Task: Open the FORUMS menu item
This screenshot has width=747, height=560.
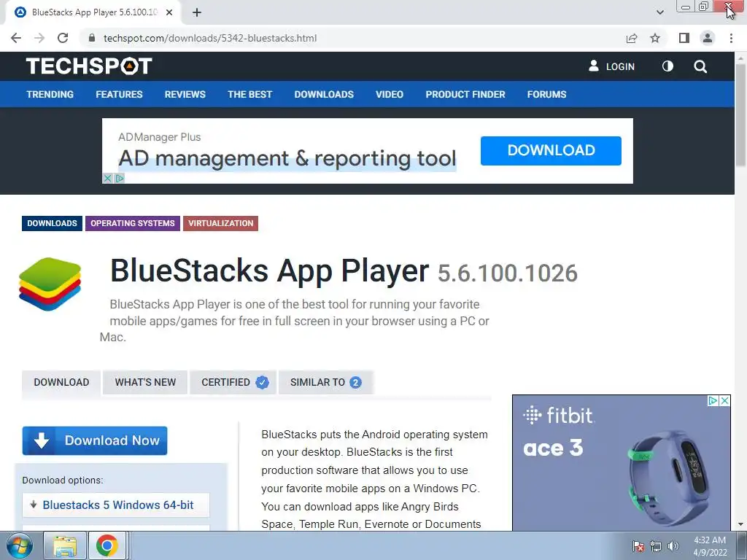Action: point(546,94)
